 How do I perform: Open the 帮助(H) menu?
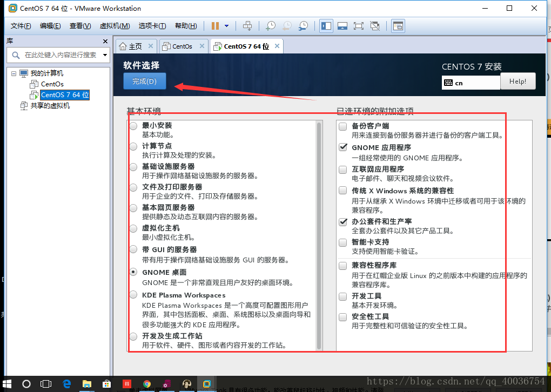186,25
